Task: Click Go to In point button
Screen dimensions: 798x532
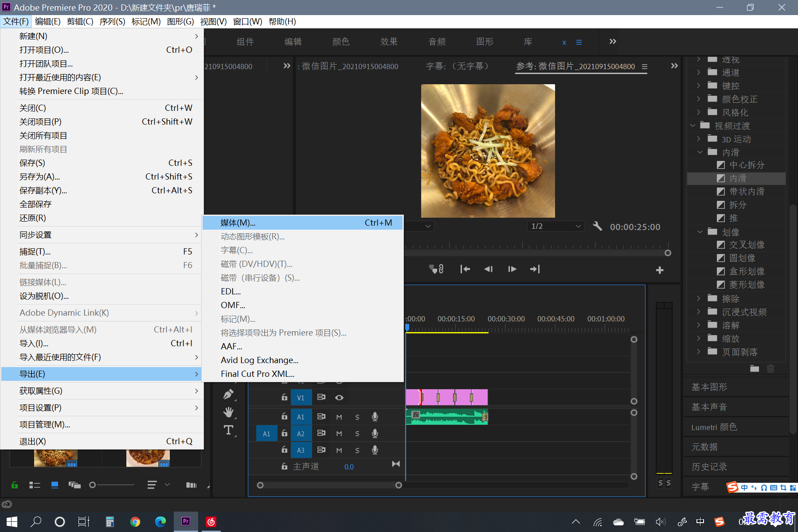Action: pyautogui.click(x=465, y=269)
